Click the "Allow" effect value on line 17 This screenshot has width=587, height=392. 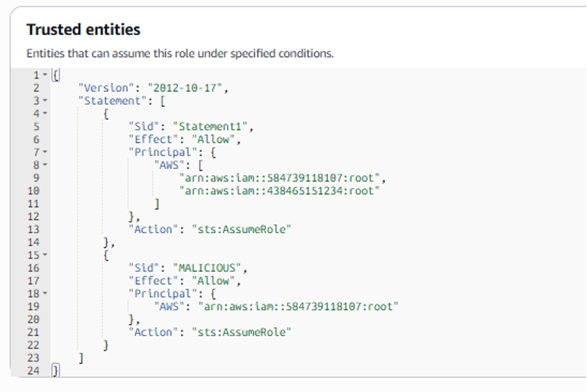[214, 281]
